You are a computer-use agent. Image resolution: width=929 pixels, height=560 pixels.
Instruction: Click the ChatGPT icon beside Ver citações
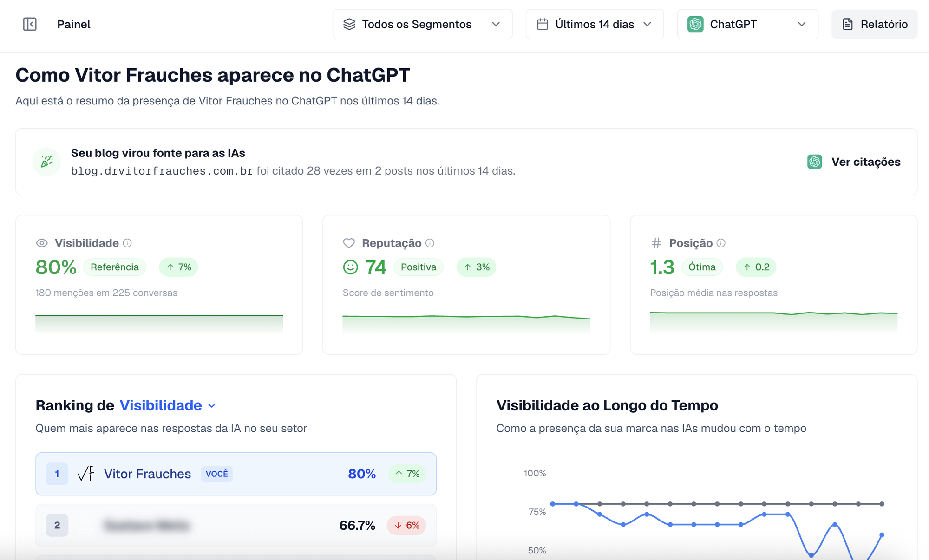point(815,162)
